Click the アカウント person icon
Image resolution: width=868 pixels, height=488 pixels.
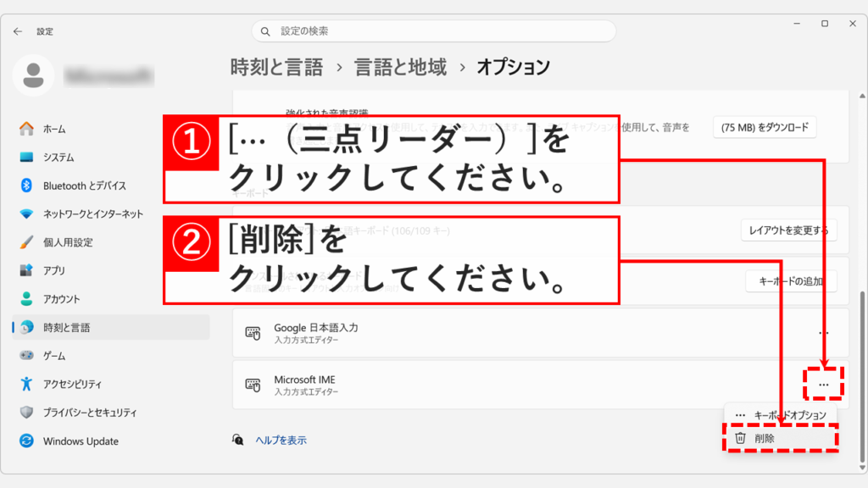coord(26,299)
